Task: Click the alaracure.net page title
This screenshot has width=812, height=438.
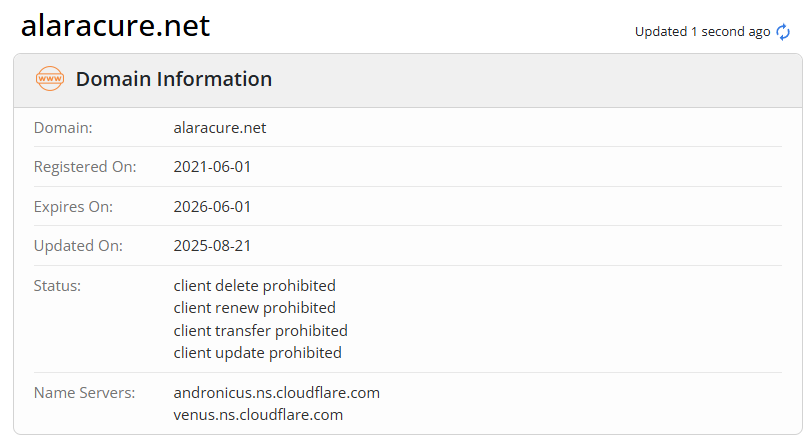Action: click(x=115, y=25)
